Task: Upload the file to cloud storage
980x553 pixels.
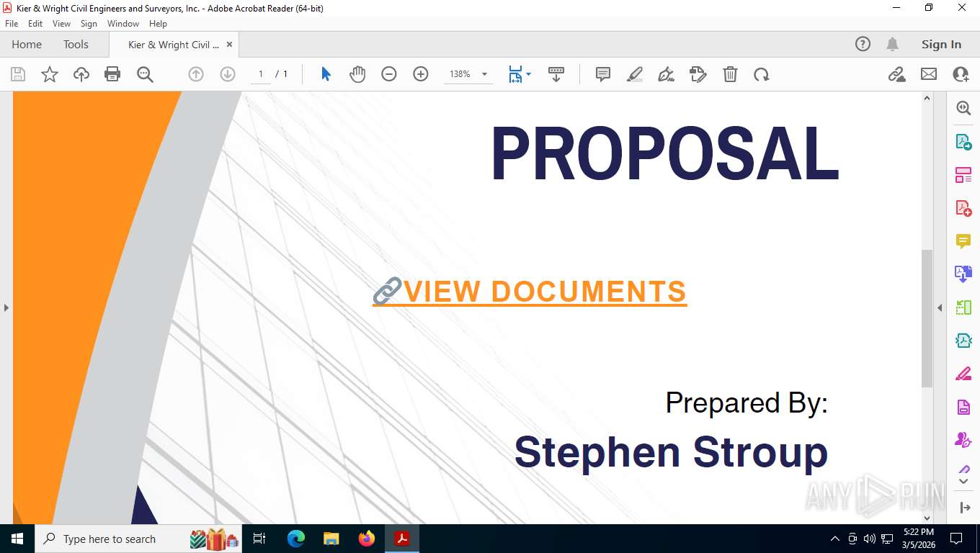Action: tap(81, 74)
